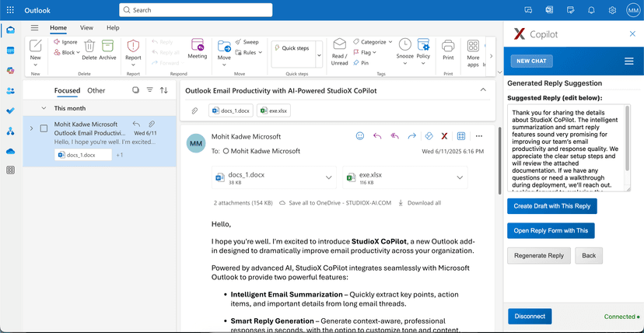644x333 pixels.
Task: Delete the selected email
Action: point(89,50)
